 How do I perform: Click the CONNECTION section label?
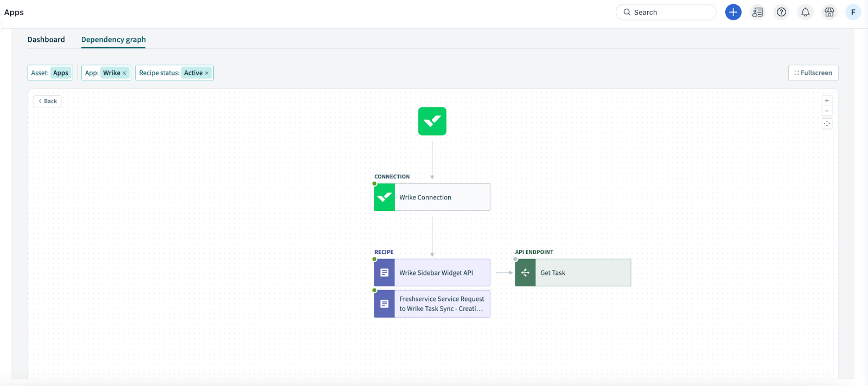click(x=392, y=177)
